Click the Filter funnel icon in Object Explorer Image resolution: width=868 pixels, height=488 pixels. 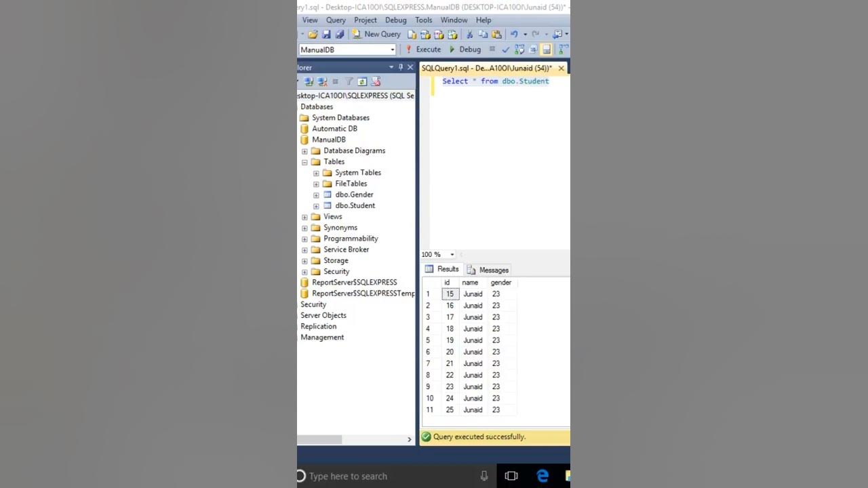coord(349,81)
